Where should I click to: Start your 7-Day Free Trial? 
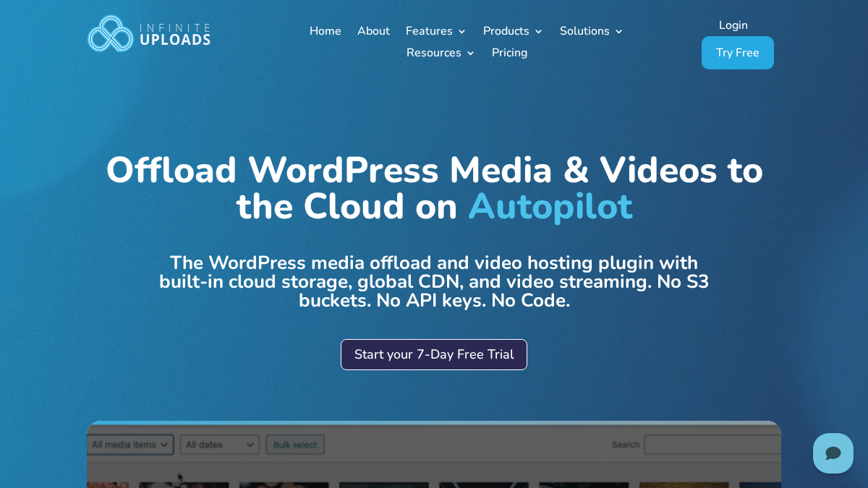(x=434, y=354)
